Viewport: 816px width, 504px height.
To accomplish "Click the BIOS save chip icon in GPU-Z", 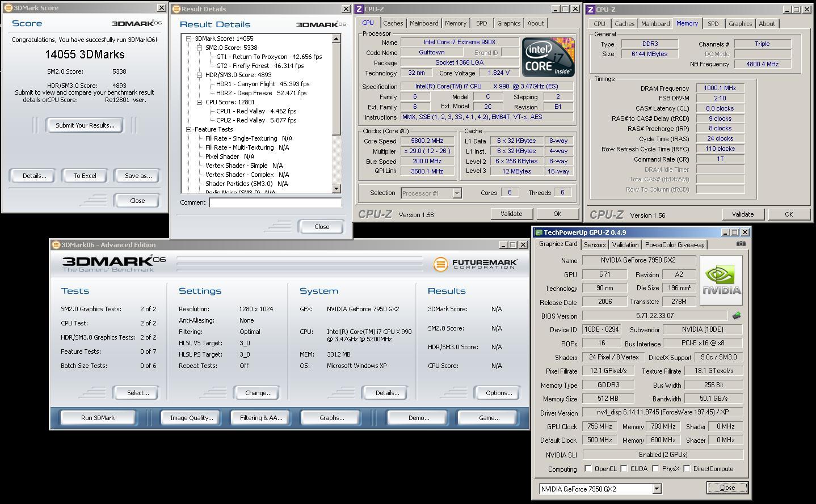I will click(x=737, y=315).
